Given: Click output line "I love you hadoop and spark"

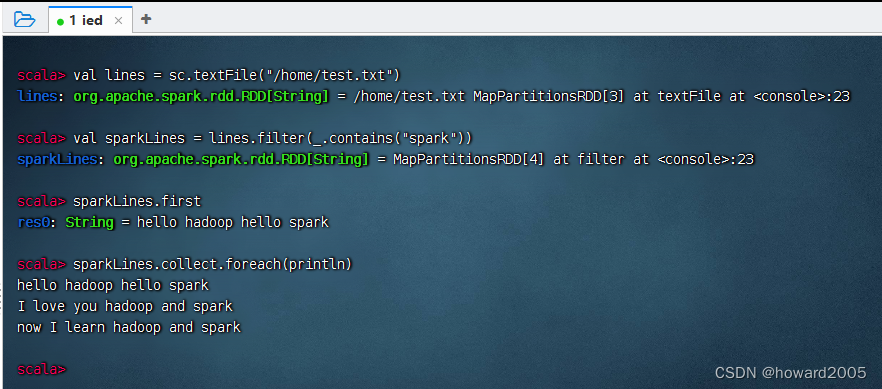Looking at the screenshot, I should (125, 306).
